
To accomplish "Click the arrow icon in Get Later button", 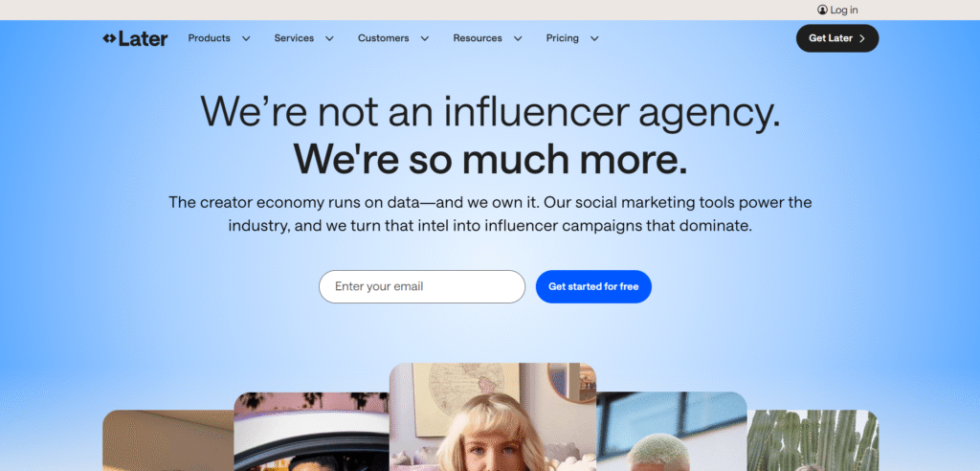I will point(862,38).
